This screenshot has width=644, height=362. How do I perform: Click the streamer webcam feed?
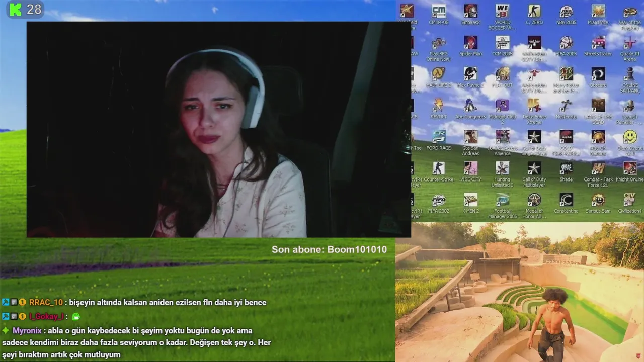pyautogui.click(x=219, y=129)
